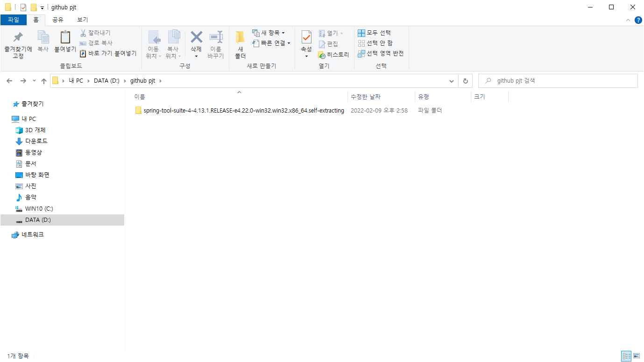
Task: Open the 새 항목 dropdown
Action: 269,33
